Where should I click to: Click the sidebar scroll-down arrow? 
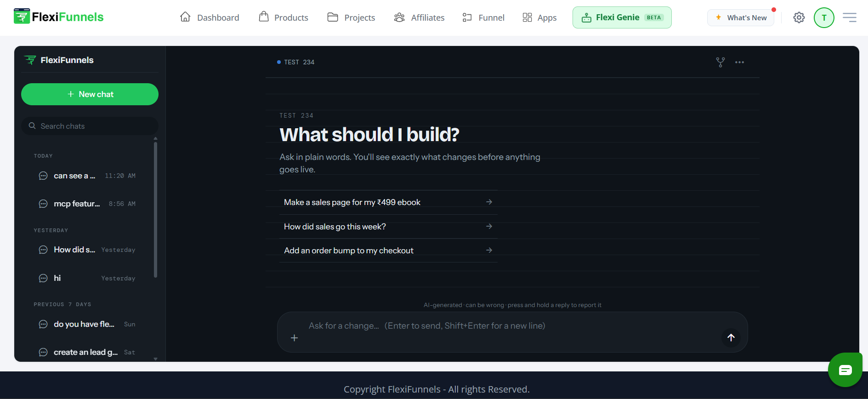pyautogui.click(x=155, y=359)
